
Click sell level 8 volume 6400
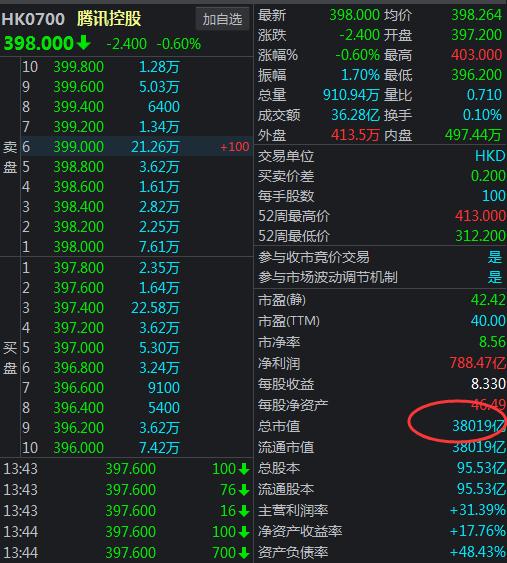(164, 107)
